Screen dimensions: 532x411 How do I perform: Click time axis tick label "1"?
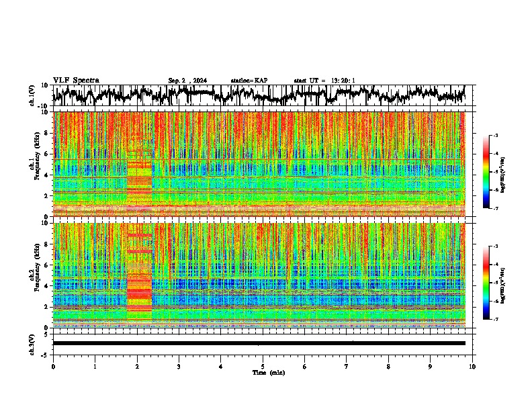click(x=95, y=367)
